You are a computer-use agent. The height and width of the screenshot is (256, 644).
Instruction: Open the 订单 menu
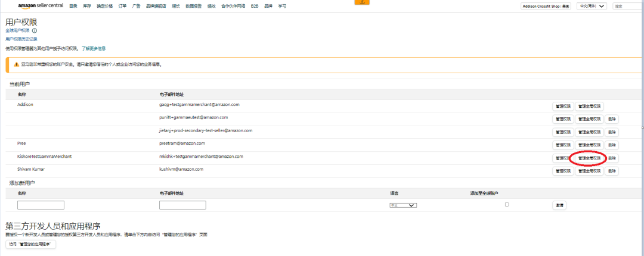click(122, 6)
